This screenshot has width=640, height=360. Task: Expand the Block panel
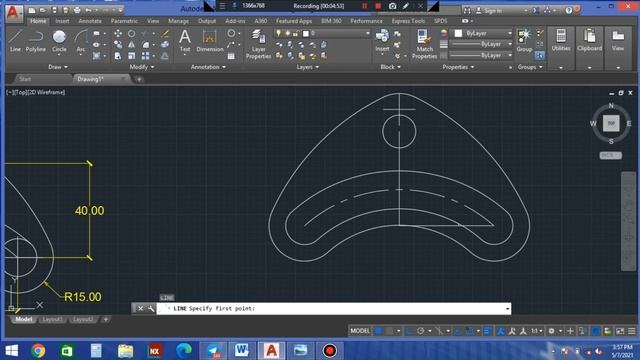[x=391, y=67]
